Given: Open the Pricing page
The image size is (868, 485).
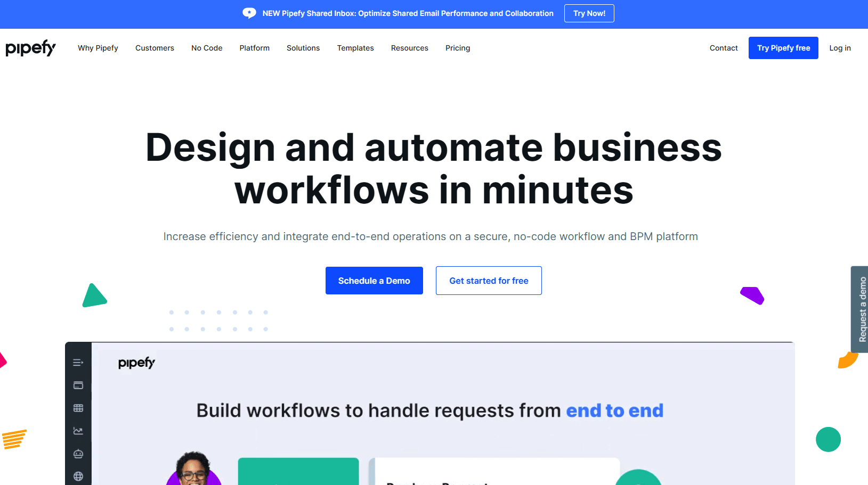Looking at the screenshot, I should 458,48.
